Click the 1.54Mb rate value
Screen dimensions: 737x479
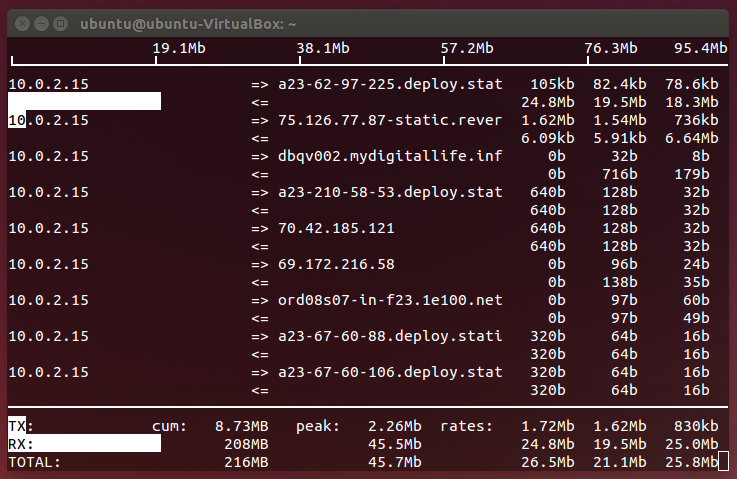pyautogui.click(x=619, y=120)
